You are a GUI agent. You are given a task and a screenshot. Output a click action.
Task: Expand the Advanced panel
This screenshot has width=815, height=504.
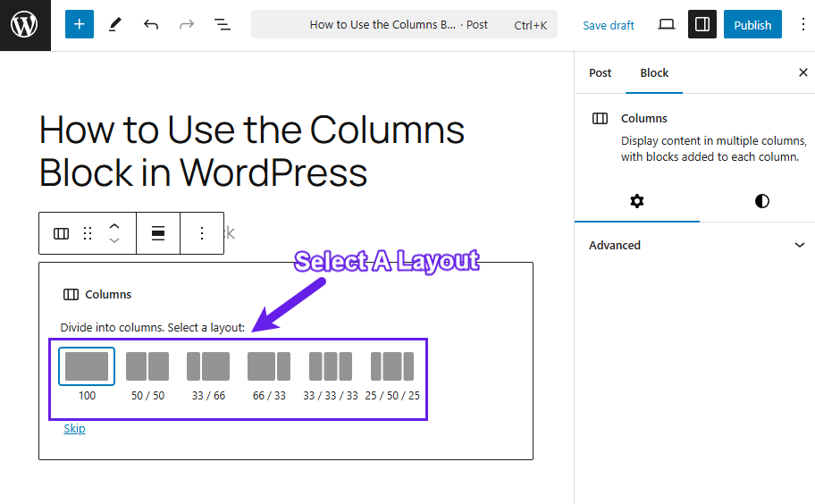[694, 245]
